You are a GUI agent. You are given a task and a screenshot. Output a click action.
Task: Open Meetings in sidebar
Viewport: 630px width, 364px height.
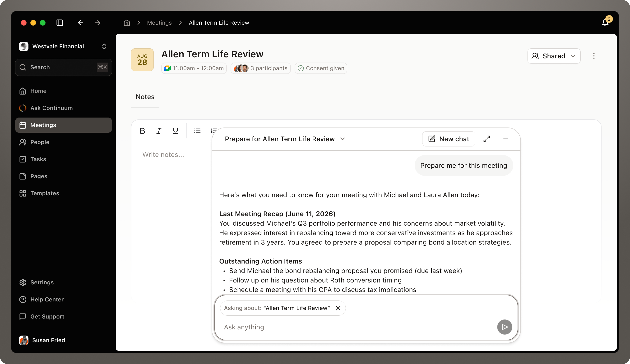tap(64, 125)
